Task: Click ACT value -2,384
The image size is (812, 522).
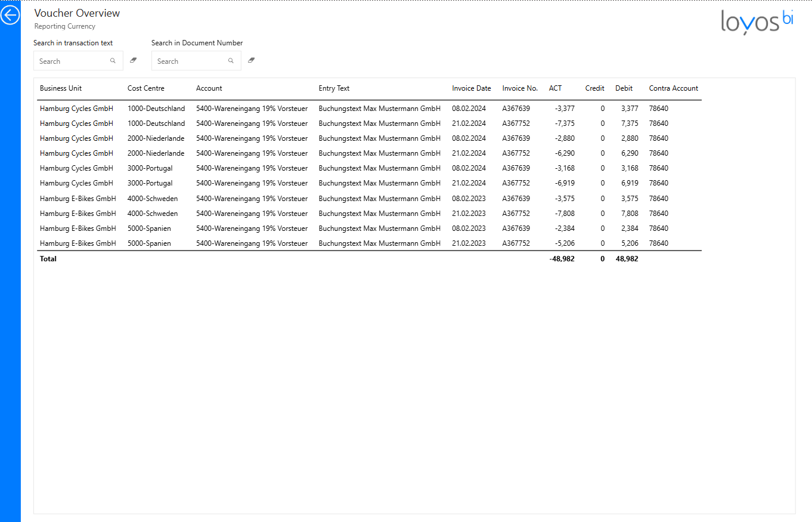Action: click(565, 228)
